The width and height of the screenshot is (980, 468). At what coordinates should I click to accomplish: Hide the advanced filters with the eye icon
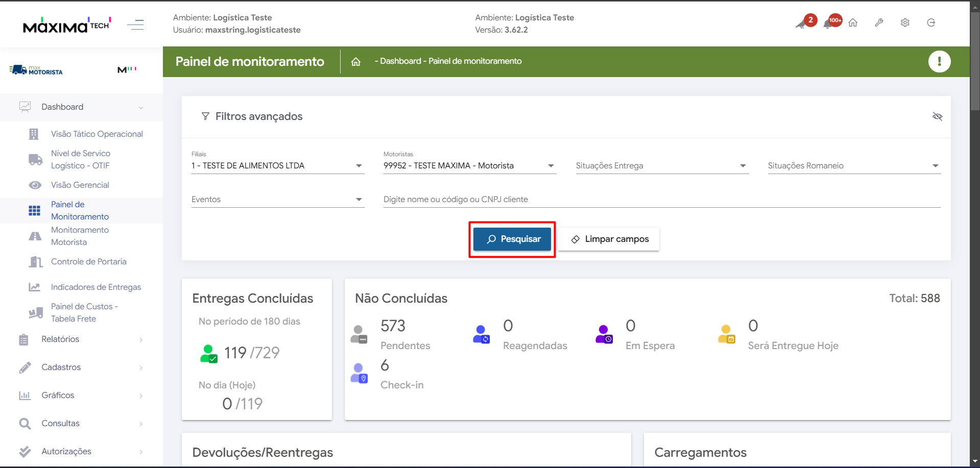pyautogui.click(x=937, y=116)
